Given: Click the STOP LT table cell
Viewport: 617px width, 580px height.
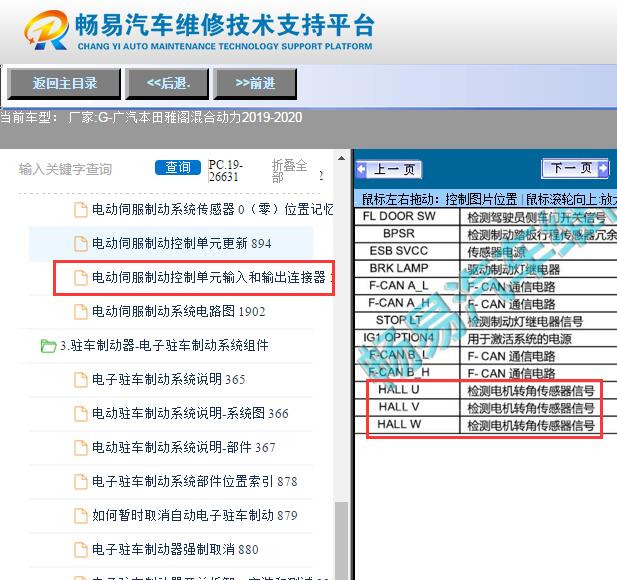Looking at the screenshot, I should tap(407, 320).
